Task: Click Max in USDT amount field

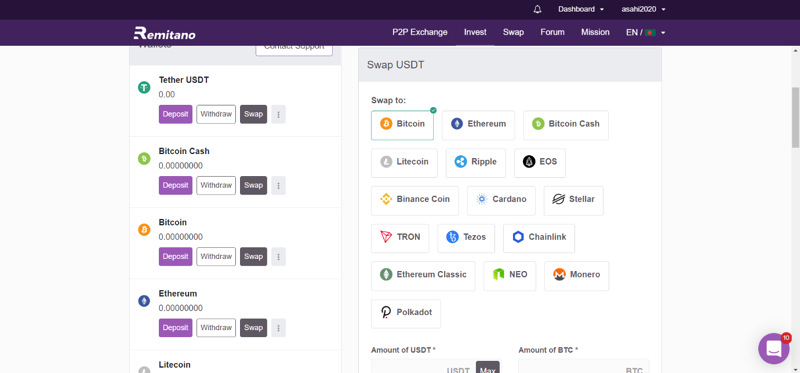Action: pyautogui.click(x=488, y=367)
